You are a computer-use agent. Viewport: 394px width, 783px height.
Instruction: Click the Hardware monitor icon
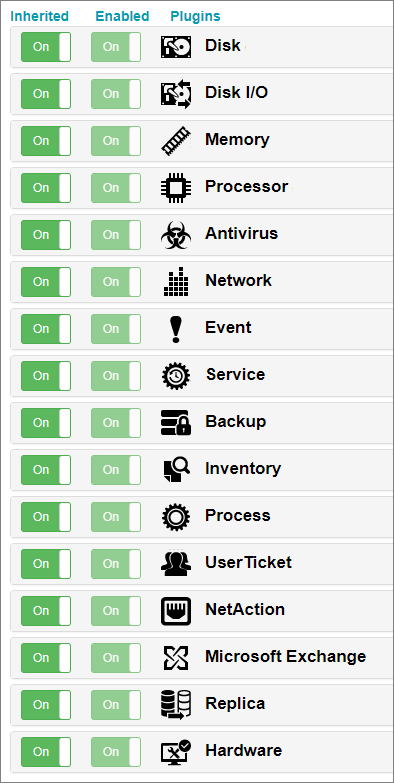176,752
